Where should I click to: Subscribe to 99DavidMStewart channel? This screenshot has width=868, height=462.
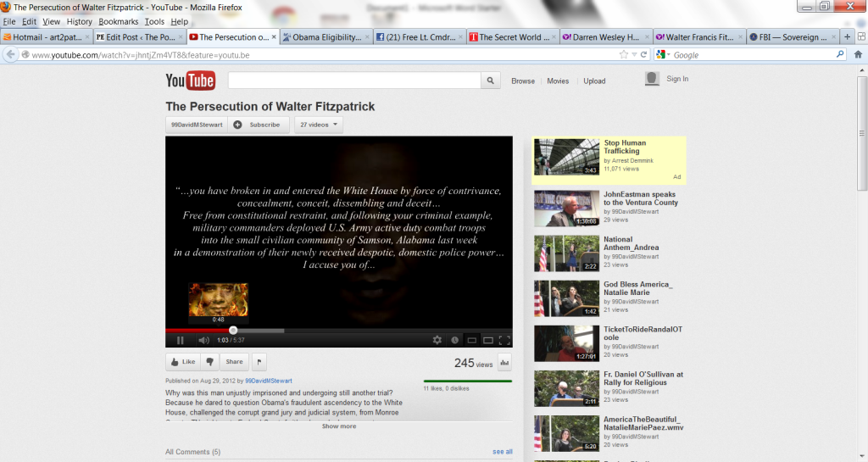point(258,125)
